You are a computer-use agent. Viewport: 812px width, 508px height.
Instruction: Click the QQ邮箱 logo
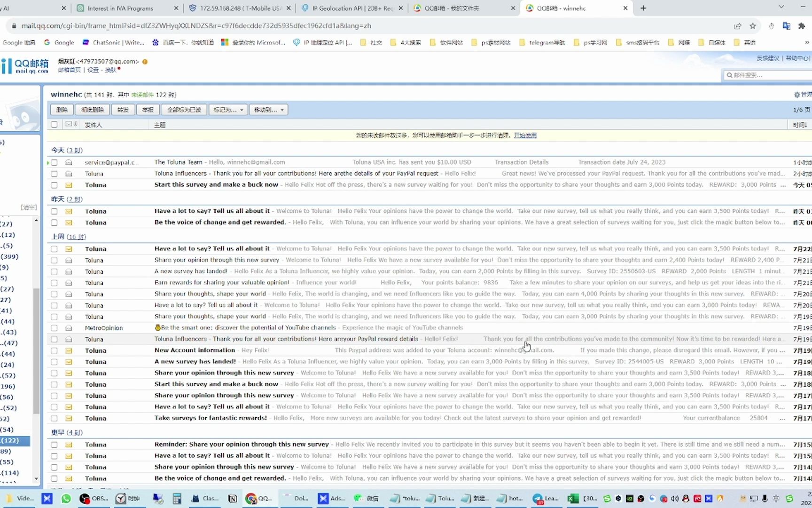point(25,65)
